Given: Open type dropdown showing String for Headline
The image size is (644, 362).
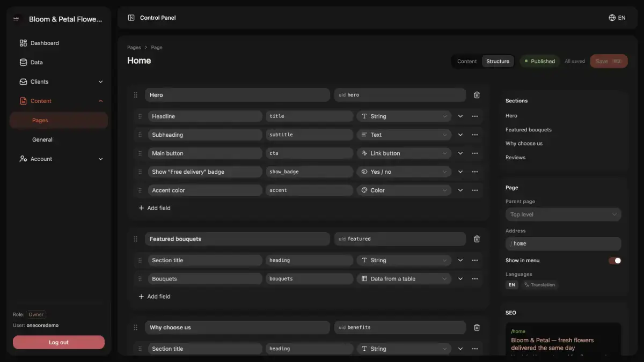Looking at the screenshot, I should coord(404,116).
